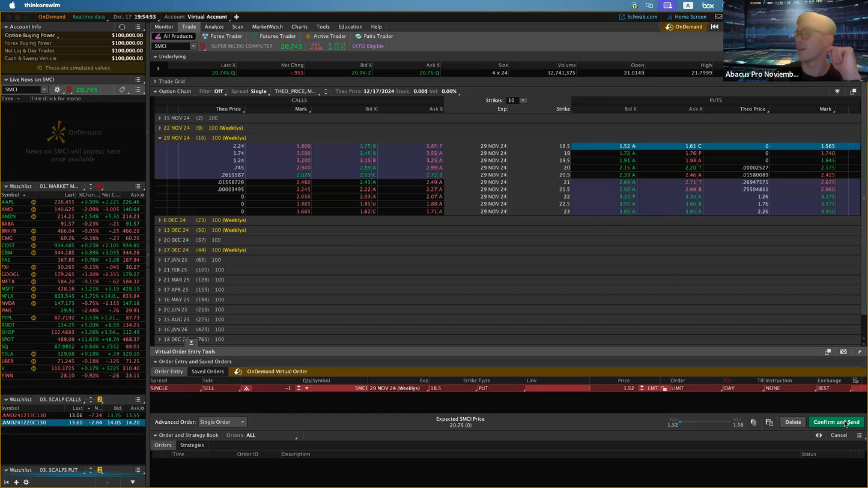
Task: Click the Nat-to-Mid price slider handle
Action: click(680, 422)
